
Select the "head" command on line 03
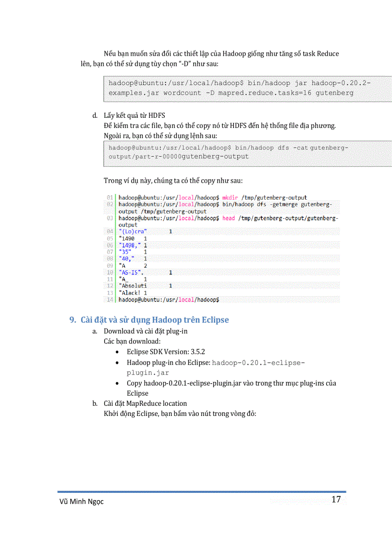(229, 217)
